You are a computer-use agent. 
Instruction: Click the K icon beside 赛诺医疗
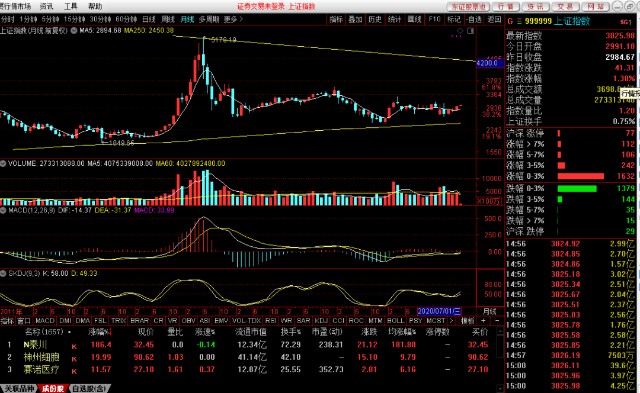pyautogui.click(x=74, y=371)
